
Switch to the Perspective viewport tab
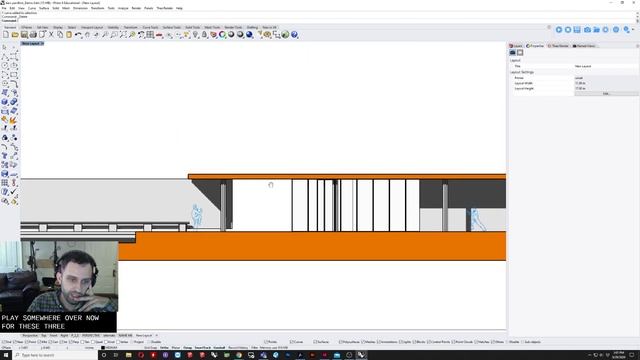pyautogui.click(x=30, y=336)
